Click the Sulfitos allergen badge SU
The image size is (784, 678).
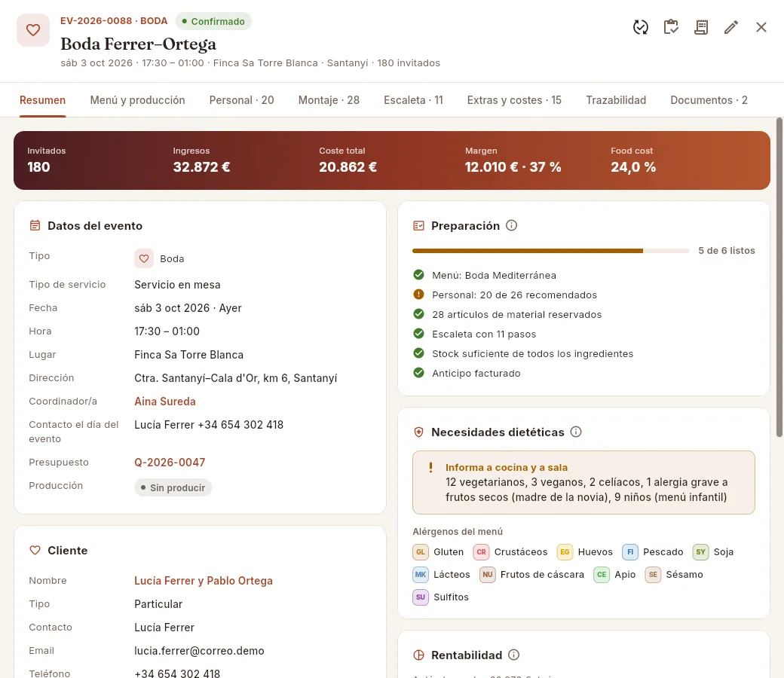pyautogui.click(x=421, y=597)
